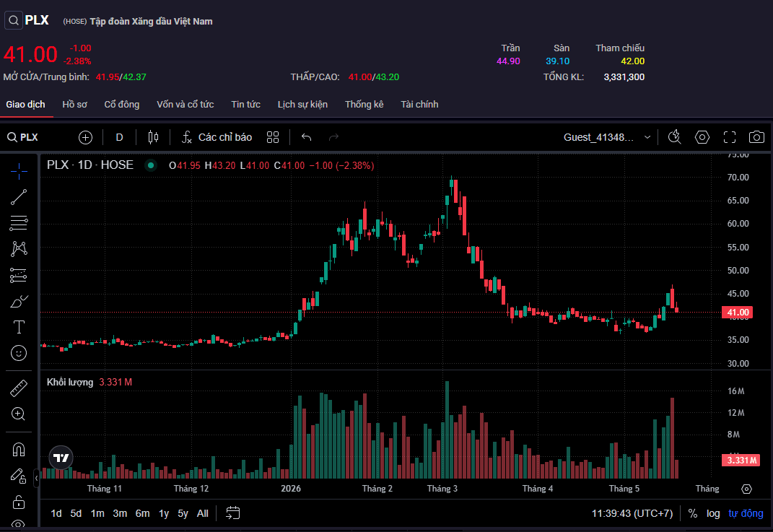Select the trend line drawing tool
Screen dimensions: 773x532
(x=19, y=197)
